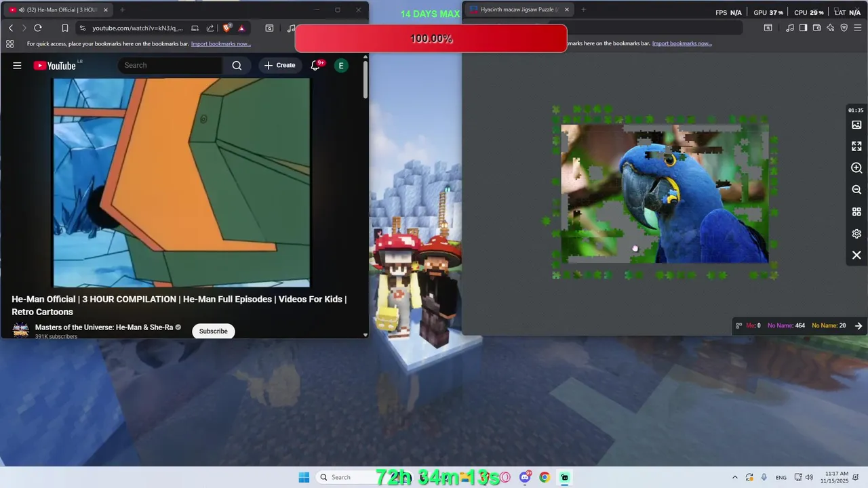Go back in the YouTube browser window

point(11,28)
